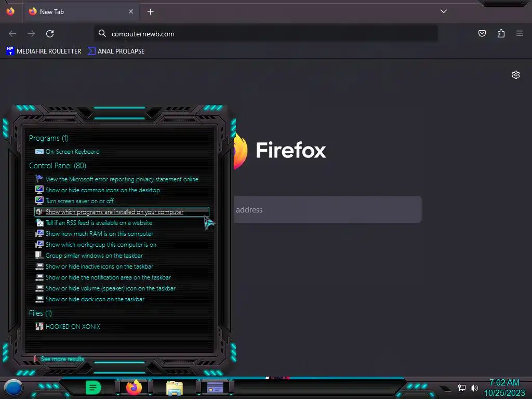Click the browser back arrow
The image size is (532, 399).
[x=12, y=34]
